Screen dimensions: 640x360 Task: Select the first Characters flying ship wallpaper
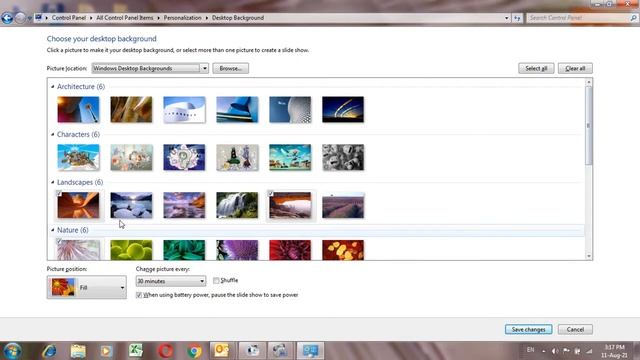(78, 157)
